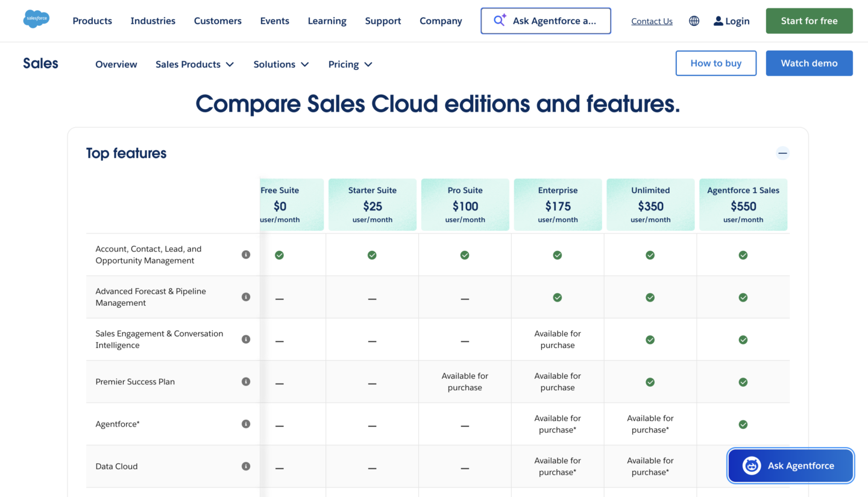The width and height of the screenshot is (868, 497).
Task: Open the Learning menu
Action: pyautogui.click(x=327, y=21)
